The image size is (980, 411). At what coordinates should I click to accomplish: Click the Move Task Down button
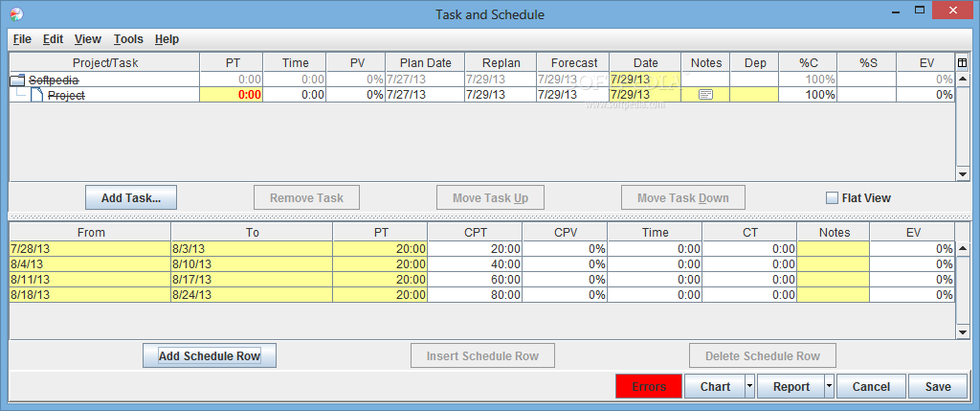pos(683,197)
